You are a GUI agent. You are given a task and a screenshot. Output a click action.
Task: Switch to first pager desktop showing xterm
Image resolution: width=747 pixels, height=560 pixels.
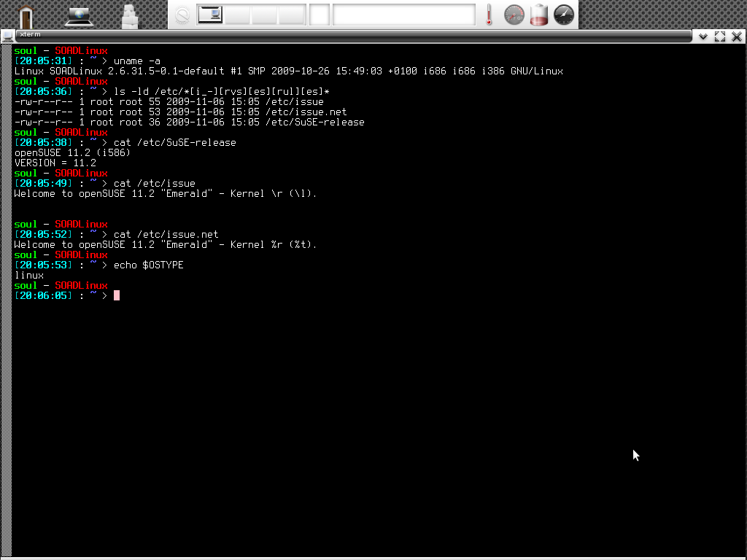pos(210,15)
